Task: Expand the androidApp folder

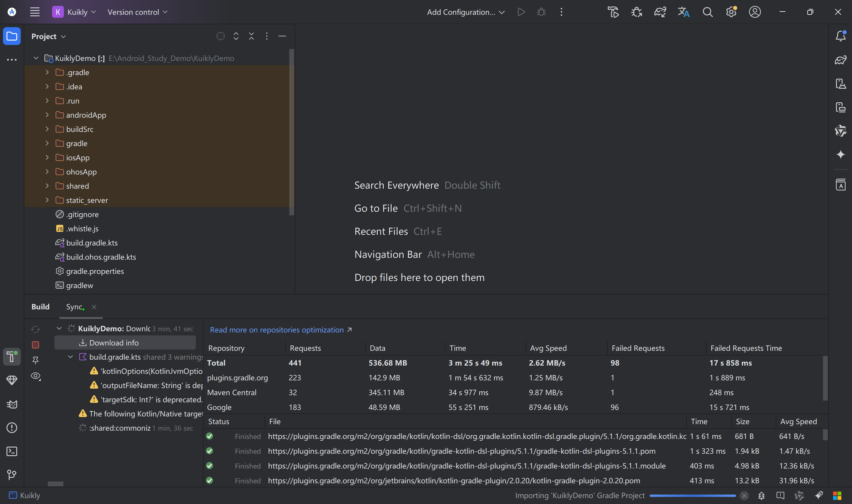Action: click(x=47, y=115)
